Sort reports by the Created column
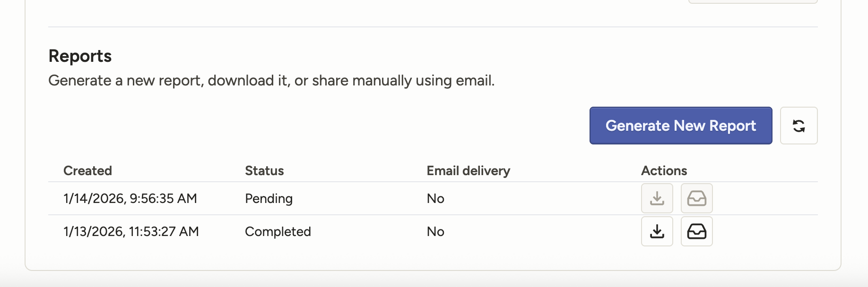The width and height of the screenshot is (868, 287). (87, 170)
